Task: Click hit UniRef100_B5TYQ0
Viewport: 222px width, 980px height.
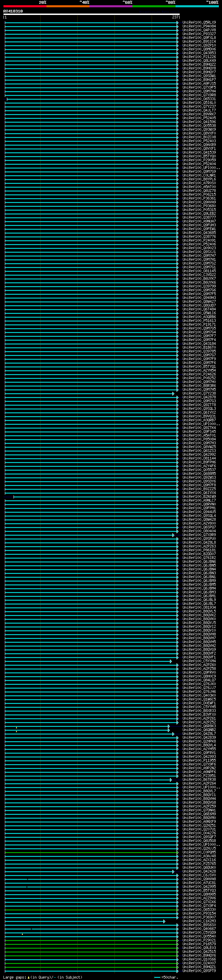Action: pyautogui.click(x=199, y=156)
